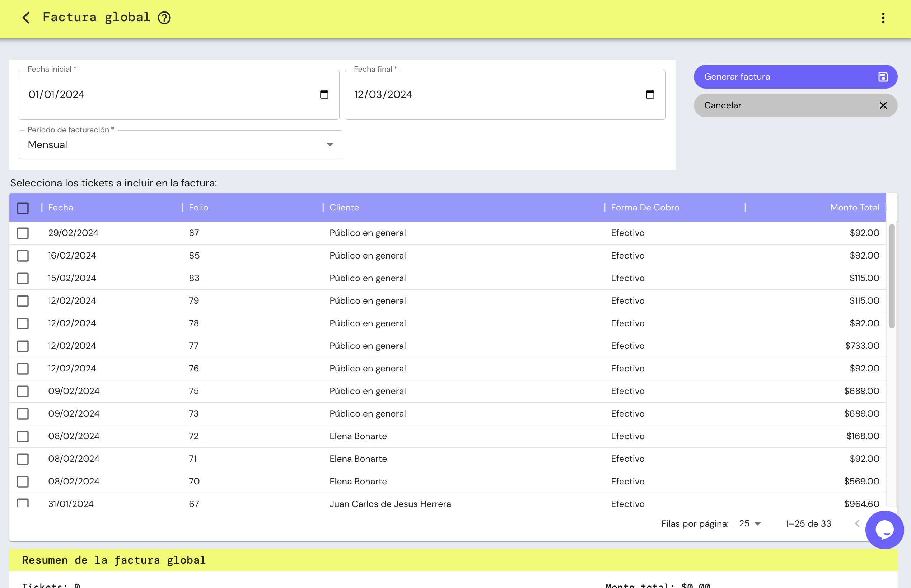911x588 pixels.
Task: Open the help icon beside Factura global
Action: point(164,18)
